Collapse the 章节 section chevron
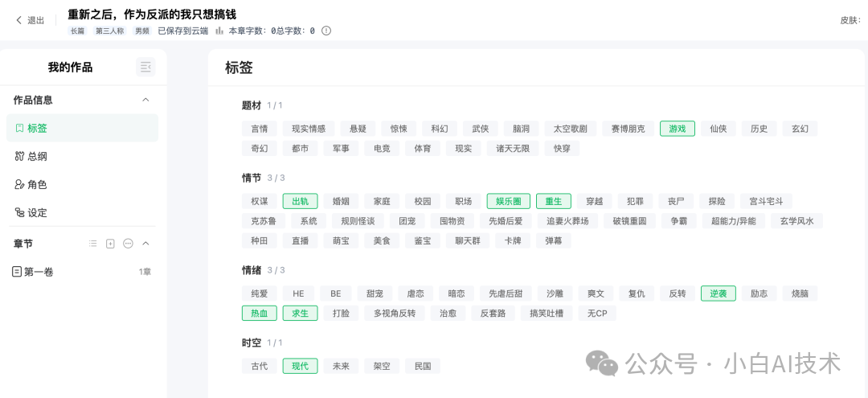The height and width of the screenshot is (398, 868). pos(145,244)
